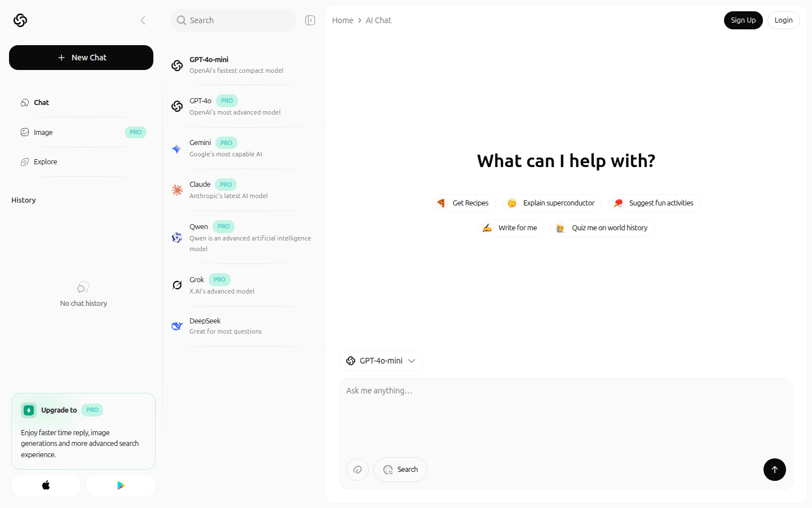Screen dimensions: 812x508
Task: Choose the Explain superconductor suggestion
Action: pyautogui.click(x=552, y=203)
